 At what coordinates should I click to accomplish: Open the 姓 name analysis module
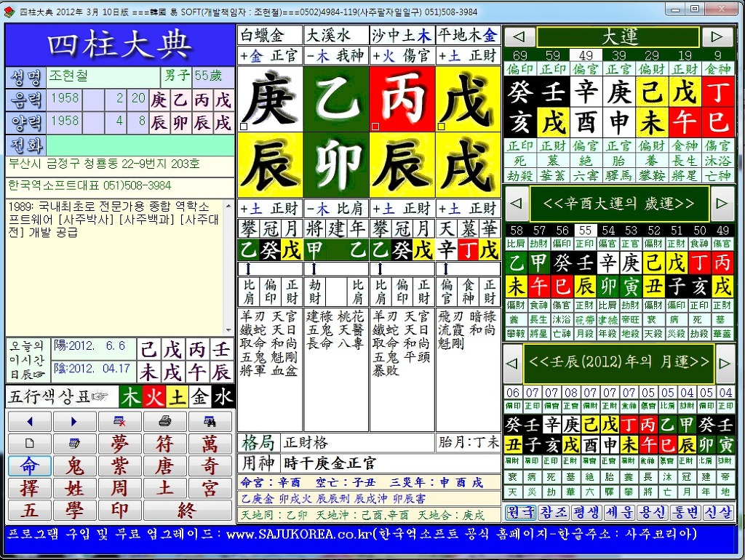tap(75, 488)
